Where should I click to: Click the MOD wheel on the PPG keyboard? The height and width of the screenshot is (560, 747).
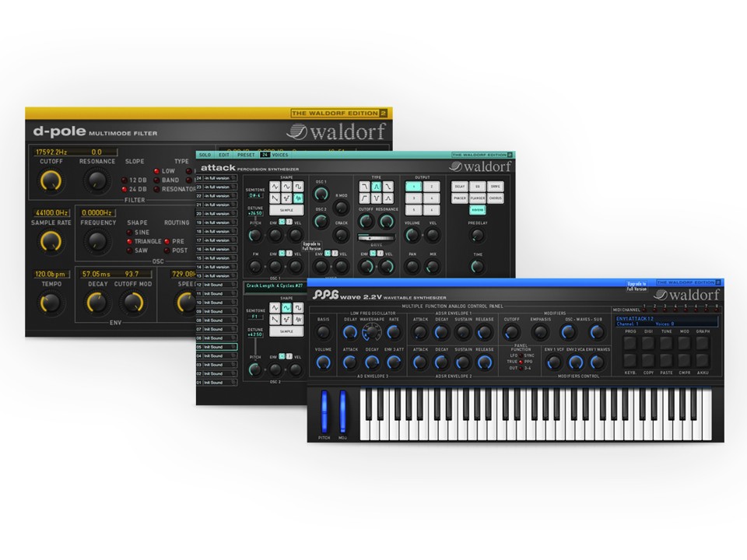(342, 411)
